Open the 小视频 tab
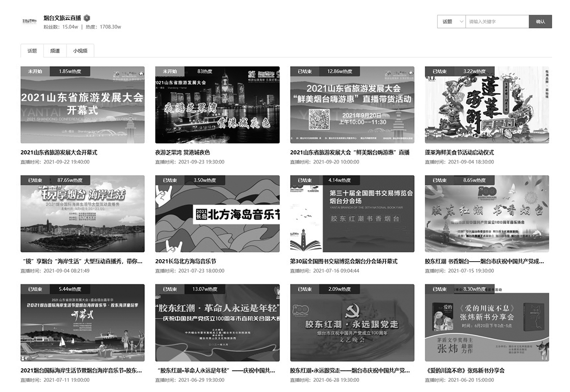 coord(81,51)
